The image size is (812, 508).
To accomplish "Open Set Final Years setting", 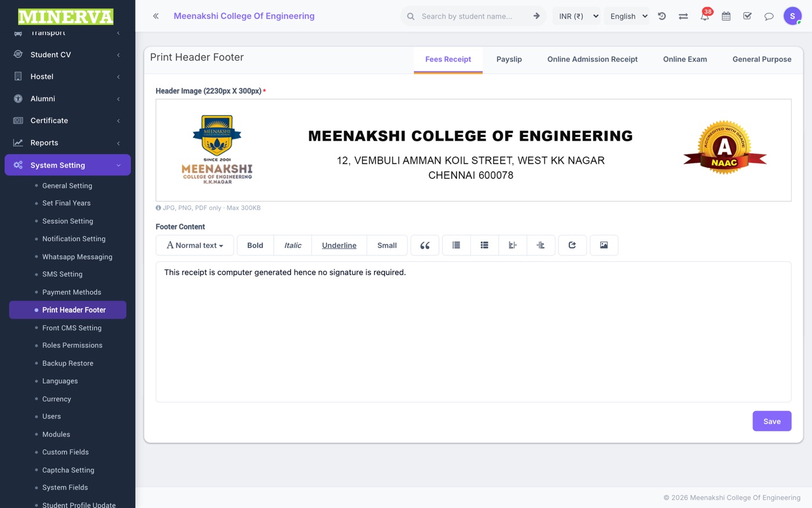I will point(66,203).
